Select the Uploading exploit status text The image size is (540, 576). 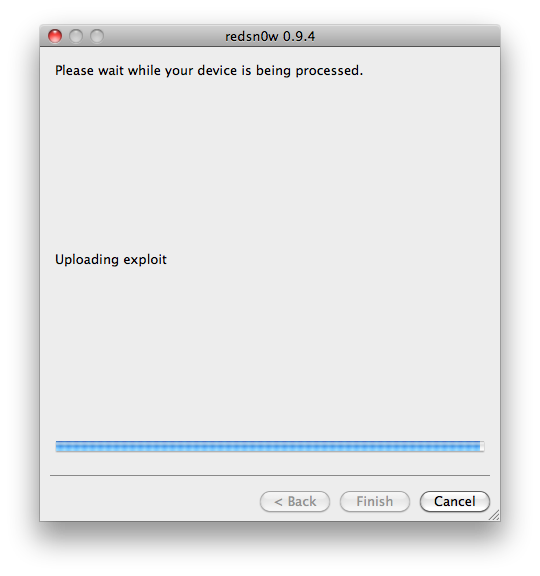point(111,259)
